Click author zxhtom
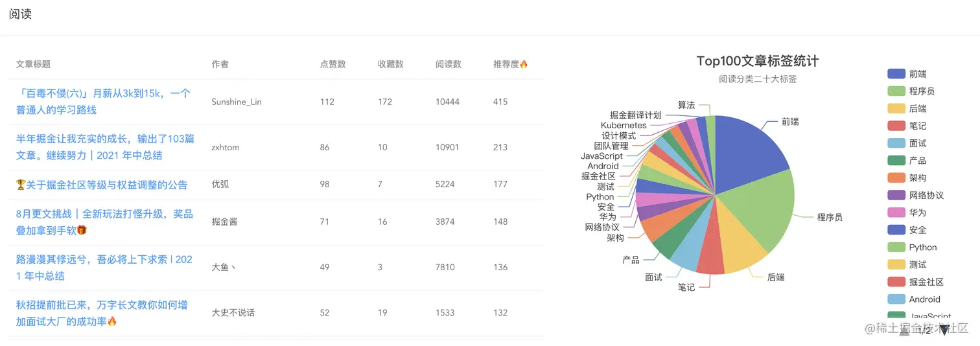980x346 pixels. pyautogui.click(x=226, y=147)
